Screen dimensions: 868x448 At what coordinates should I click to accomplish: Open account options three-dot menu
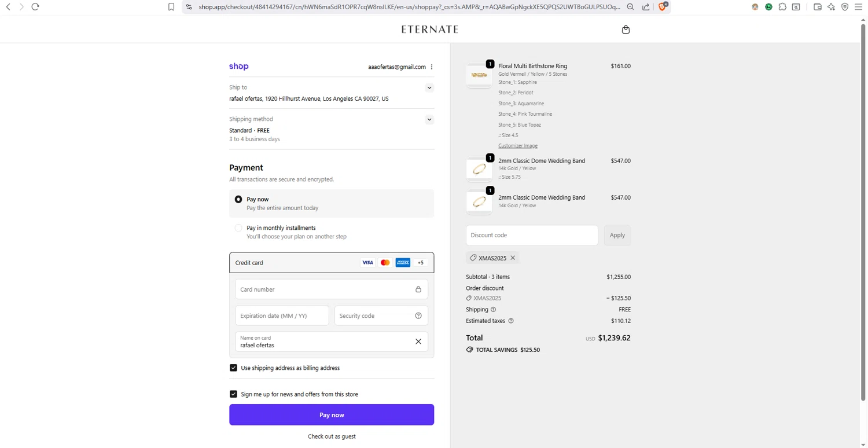(432, 67)
